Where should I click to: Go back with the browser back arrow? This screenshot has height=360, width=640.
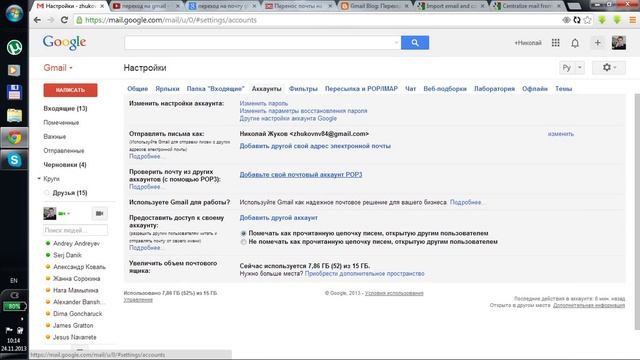37,20
